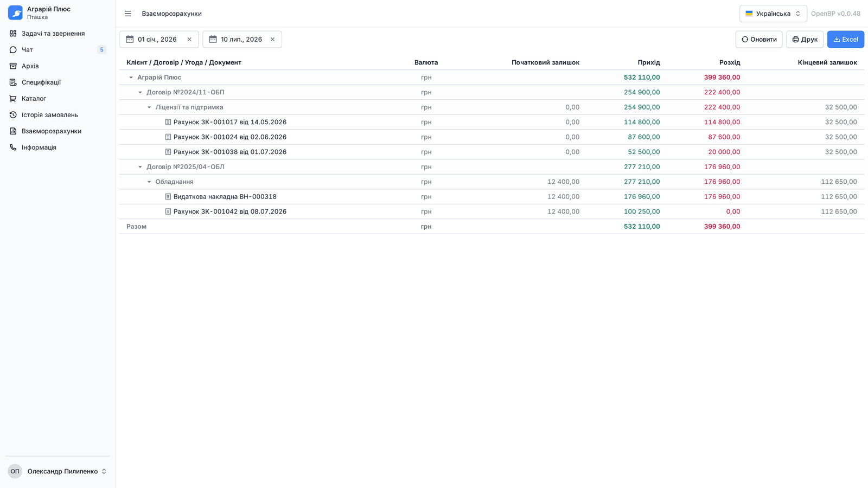Collapse Ліцензії та підтримка group
Image resolution: width=868 pixels, height=488 pixels.
[x=149, y=107]
